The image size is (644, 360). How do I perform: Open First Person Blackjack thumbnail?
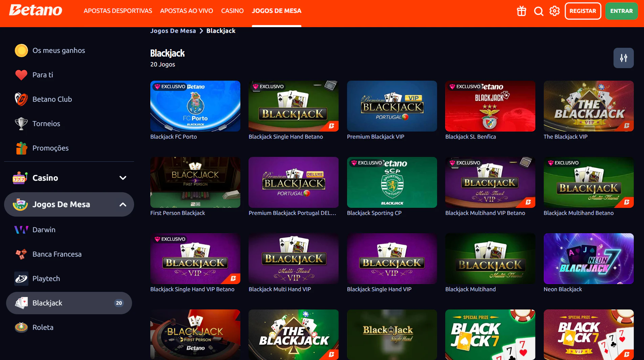195,182
